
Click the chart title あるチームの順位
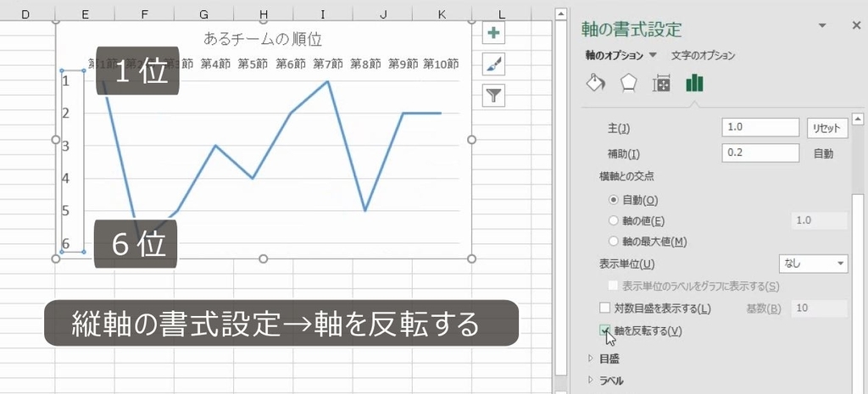coord(263,39)
